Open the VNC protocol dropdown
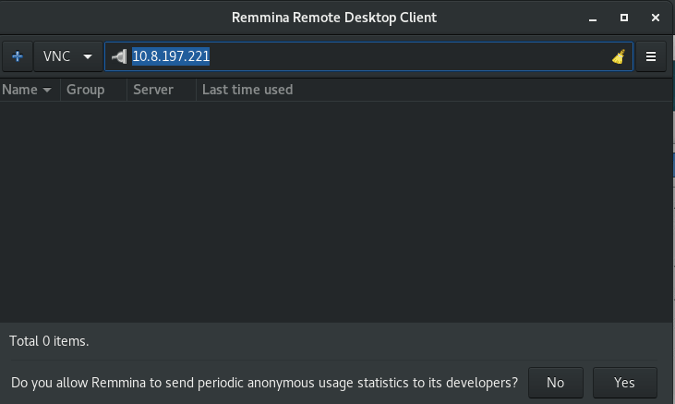The width and height of the screenshot is (675, 404). click(x=66, y=57)
